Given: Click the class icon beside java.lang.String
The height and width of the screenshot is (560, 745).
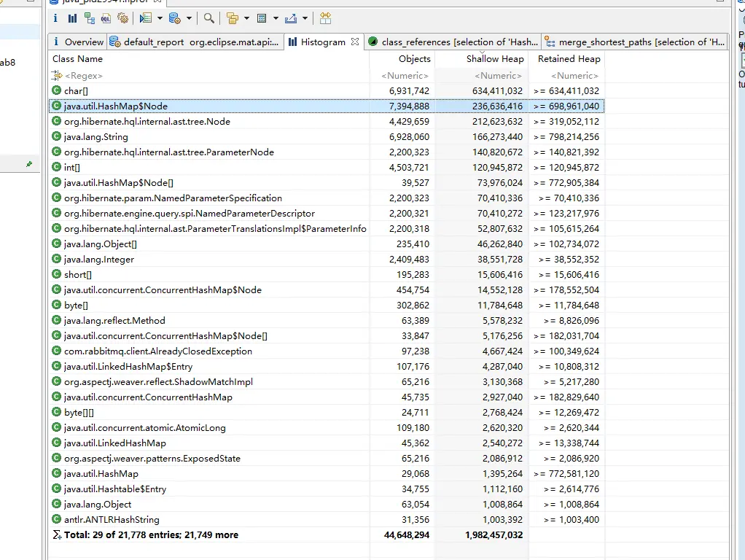Looking at the screenshot, I should tap(57, 136).
